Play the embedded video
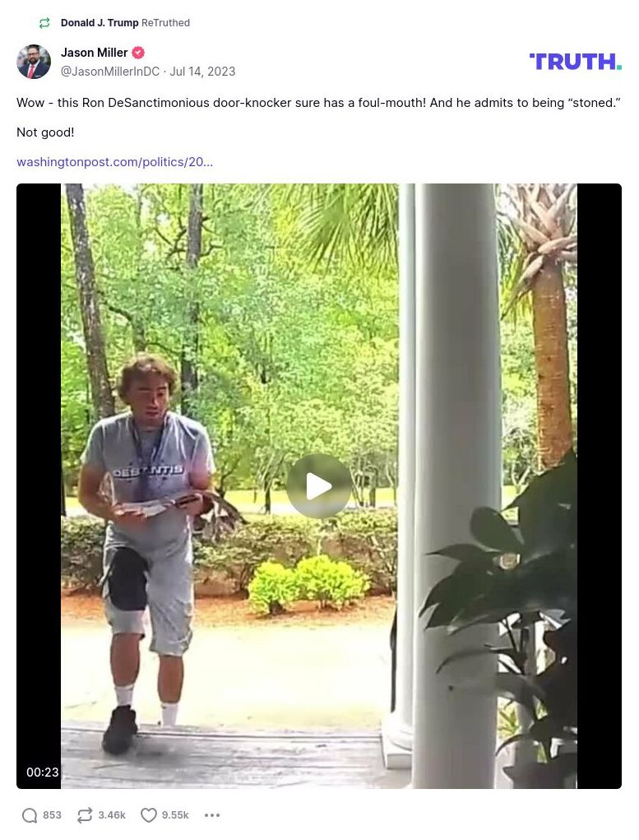The height and width of the screenshot is (840, 639). [319, 486]
